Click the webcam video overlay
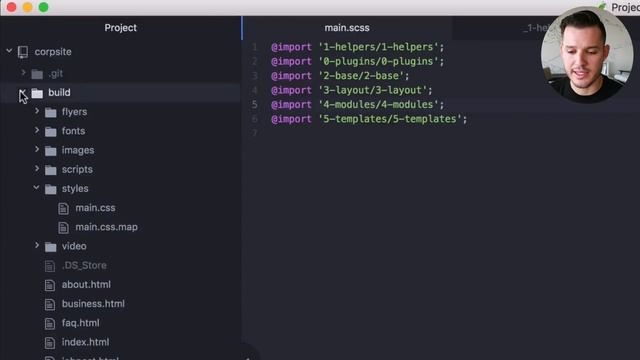The width and height of the screenshot is (640, 360). pos(587,55)
